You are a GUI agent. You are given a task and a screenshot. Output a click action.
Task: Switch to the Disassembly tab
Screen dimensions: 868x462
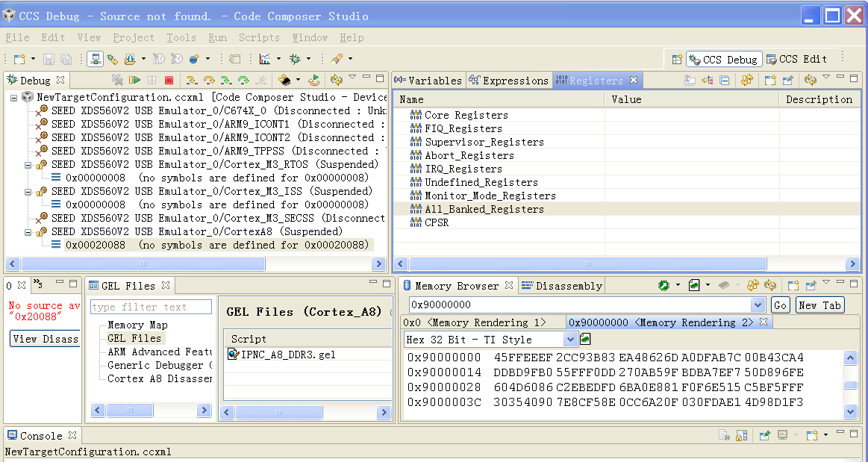562,286
